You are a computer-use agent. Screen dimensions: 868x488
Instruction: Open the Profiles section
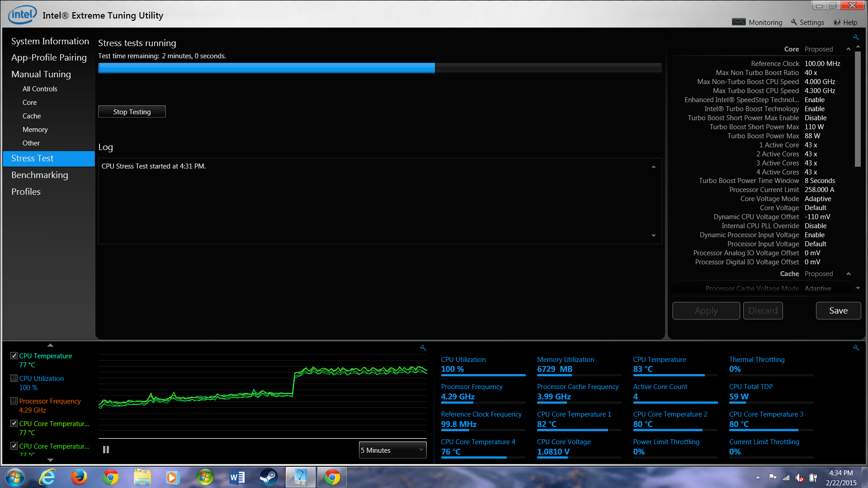pos(26,192)
